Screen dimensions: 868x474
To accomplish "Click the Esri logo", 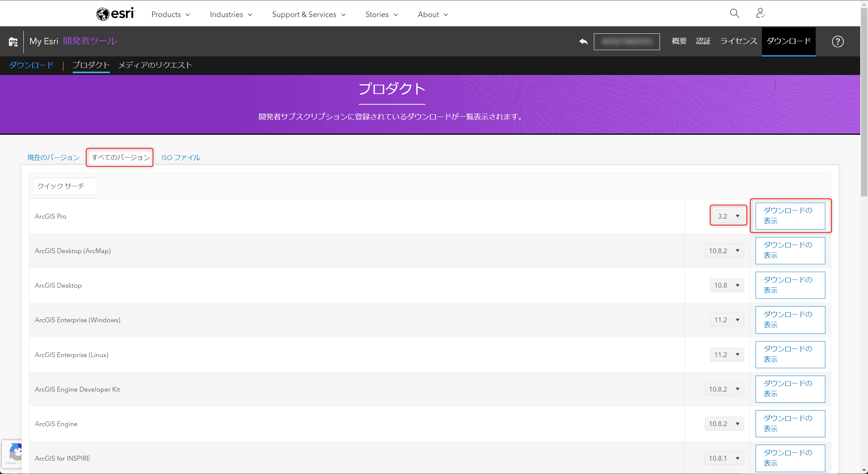I will pos(116,14).
